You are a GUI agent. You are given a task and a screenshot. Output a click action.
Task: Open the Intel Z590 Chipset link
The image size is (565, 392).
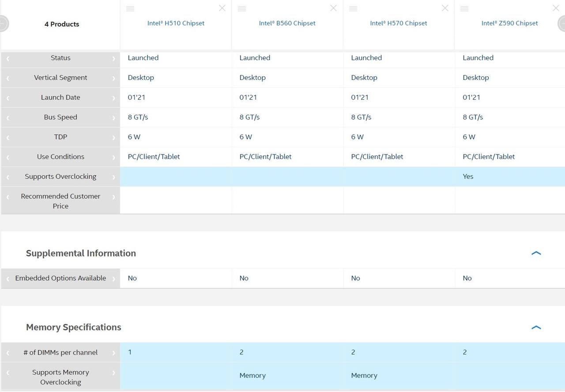point(510,23)
